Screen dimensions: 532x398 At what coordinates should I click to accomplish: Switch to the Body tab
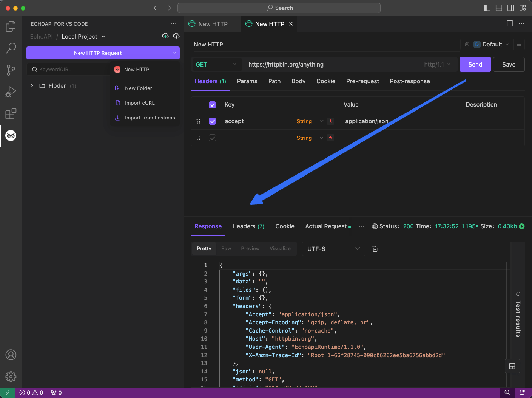click(298, 81)
